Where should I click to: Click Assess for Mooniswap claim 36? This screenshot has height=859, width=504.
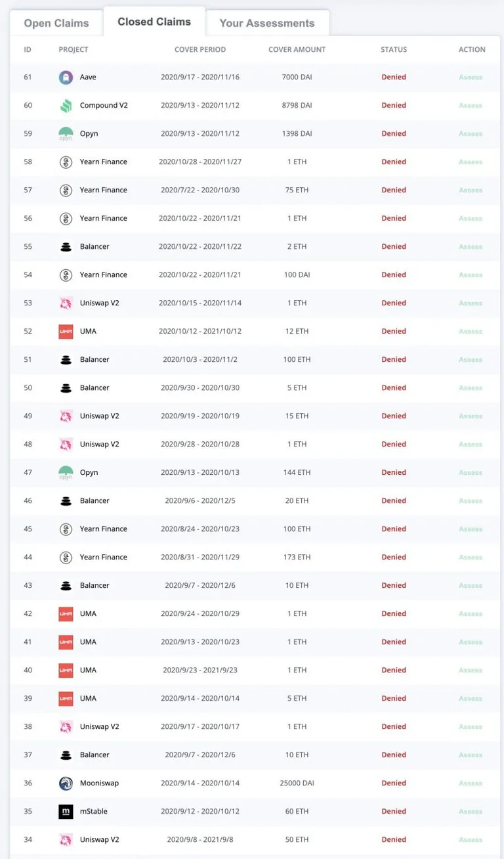[x=471, y=783]
